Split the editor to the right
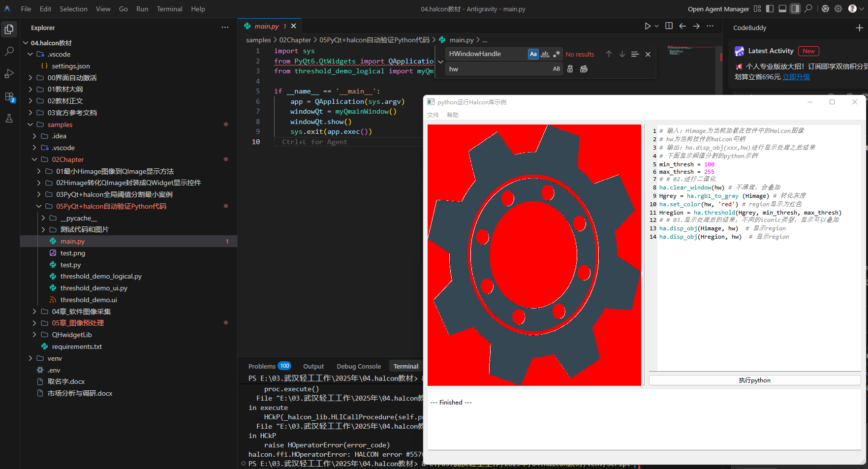The width and height of the screenshot is (868, 469). point(669,26)
